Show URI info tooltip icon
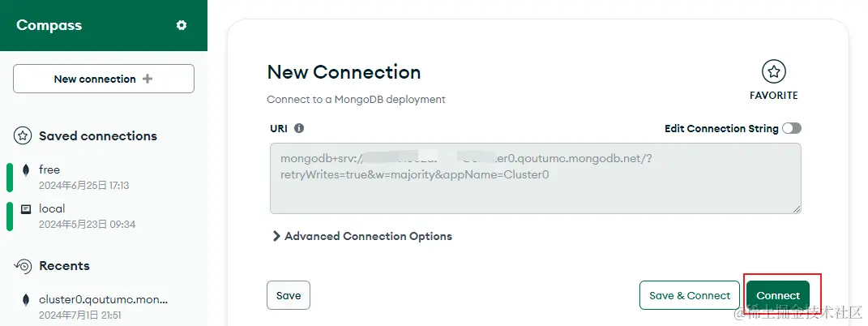This screenshot has width=868, height=326. [x=299, y=128]
